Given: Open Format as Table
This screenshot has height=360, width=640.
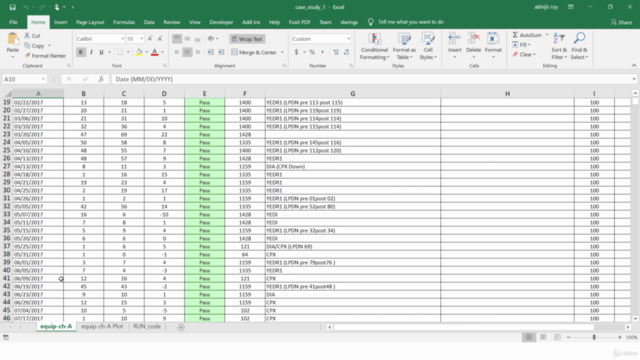Looking at the screenshot, I should 404,46.
